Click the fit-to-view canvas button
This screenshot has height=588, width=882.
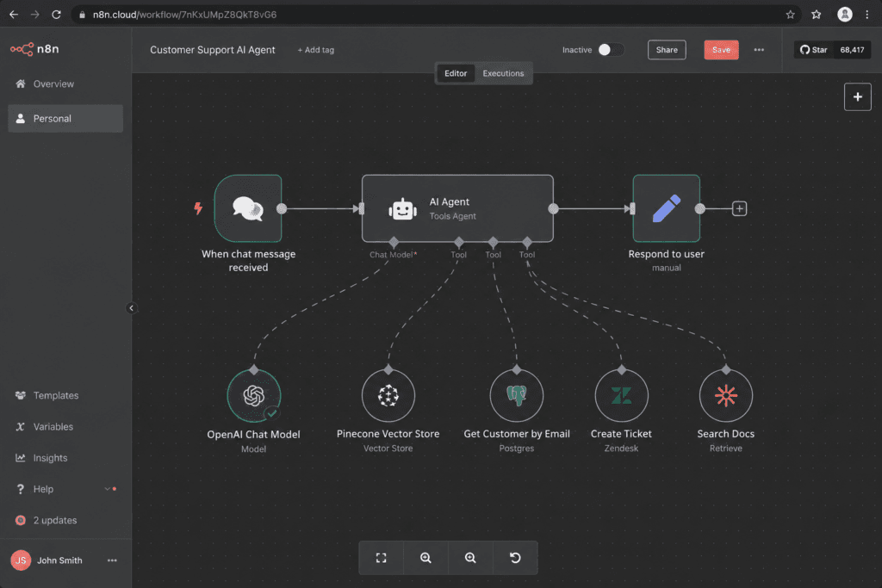[382, 558]
